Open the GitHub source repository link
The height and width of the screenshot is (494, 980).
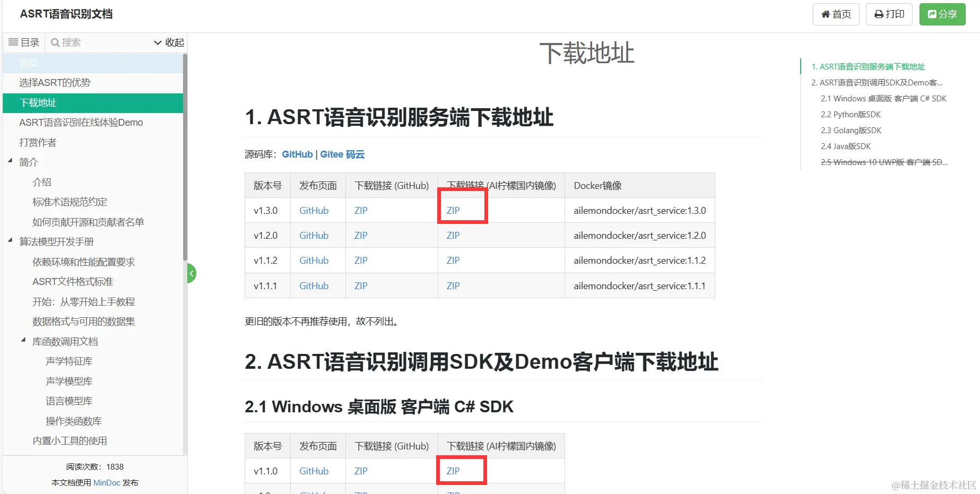297,154
